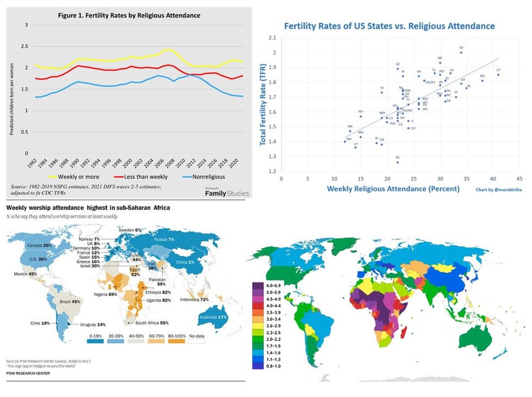The width and height of the screenshot is (532, 397).
Task: Click the red 'Less than weekly' legend entry
Action: click(x=141, y=176)
